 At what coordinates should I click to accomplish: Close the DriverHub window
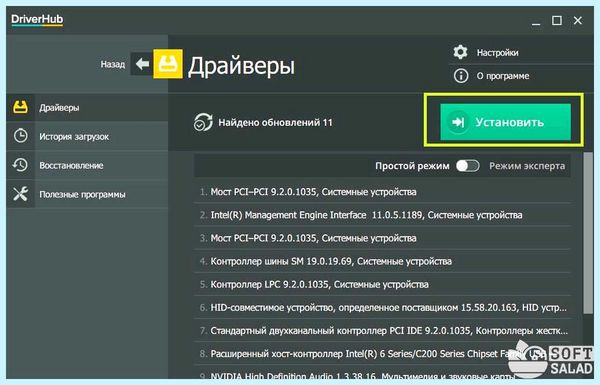click(578, 20)
